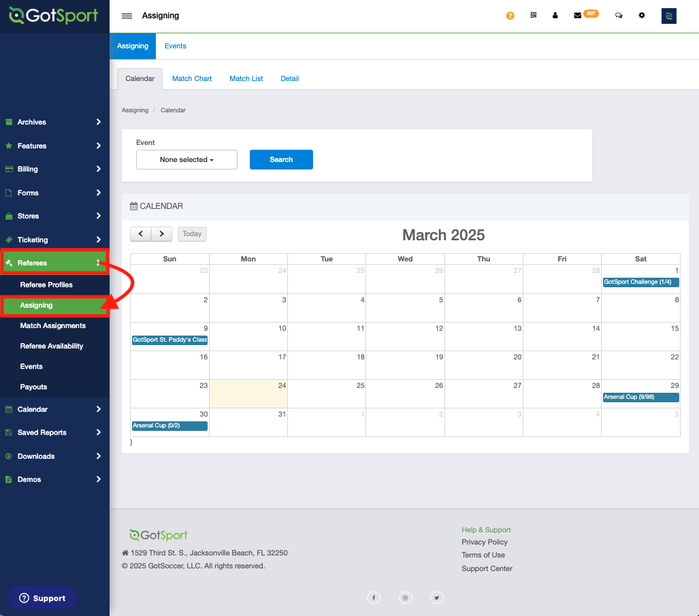Open the user profile icon
The image size is (699, 616).
(x=555, y=15)
